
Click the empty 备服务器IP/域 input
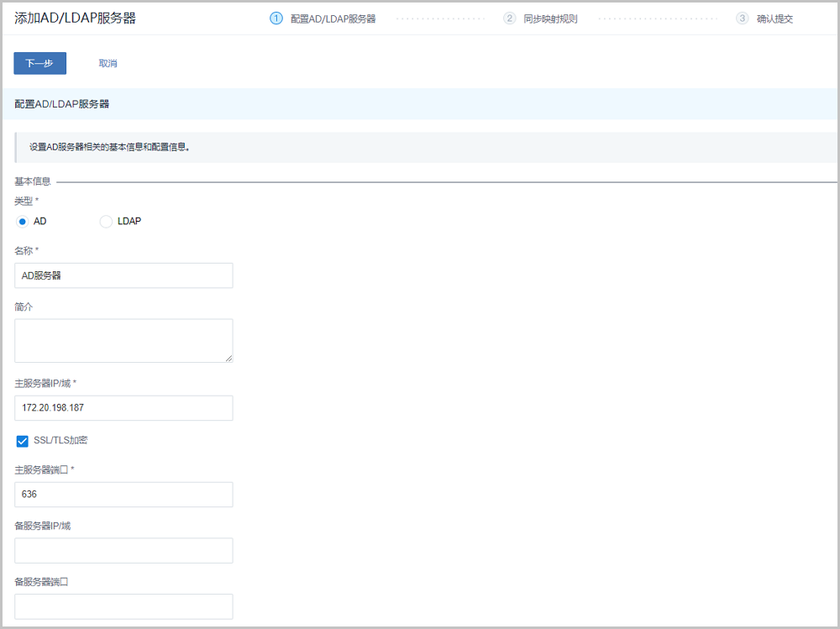point(123,551)
